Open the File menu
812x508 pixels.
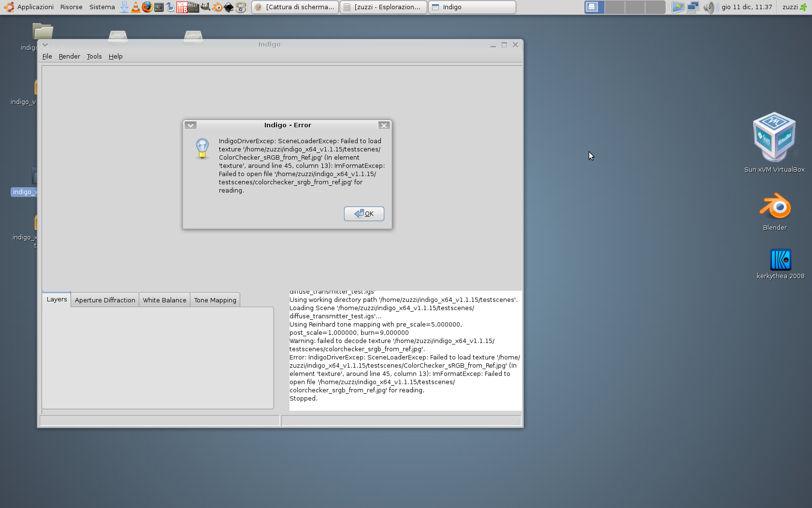[47, 56]
